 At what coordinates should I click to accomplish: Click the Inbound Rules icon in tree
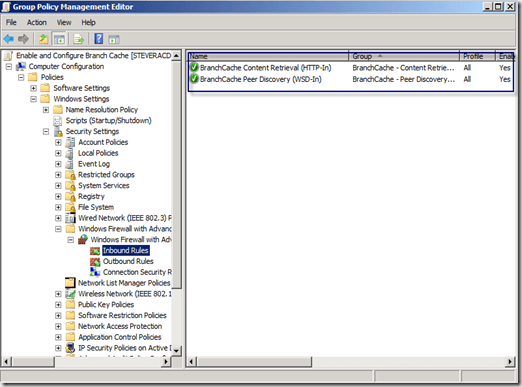(x=95, y=251)
